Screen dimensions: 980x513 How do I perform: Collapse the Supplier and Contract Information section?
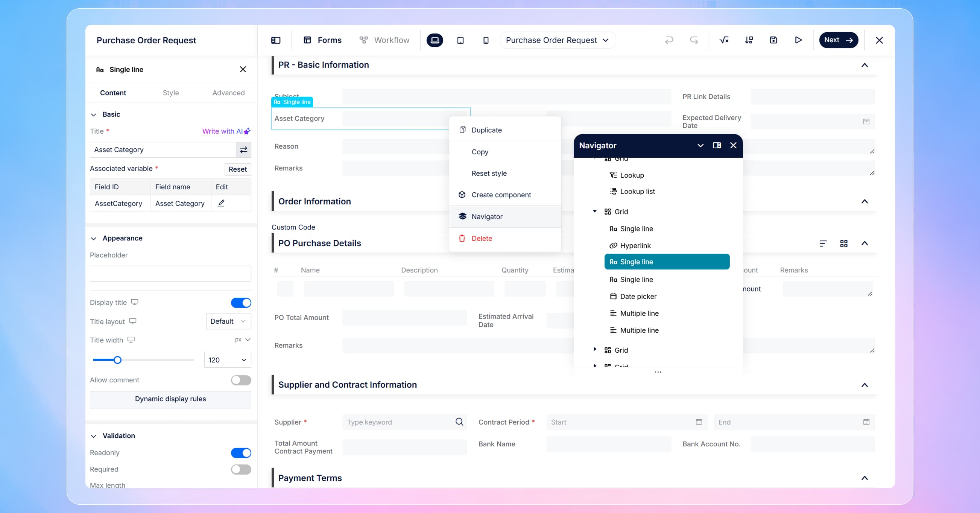(x=865, y=385)
